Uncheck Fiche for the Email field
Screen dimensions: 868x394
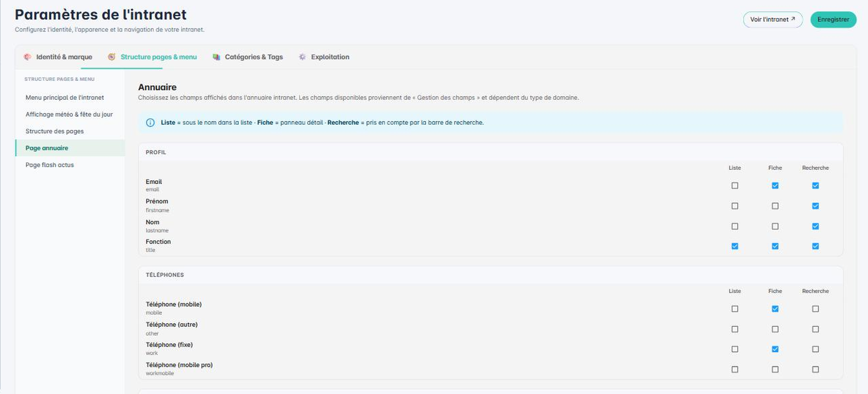775,186
